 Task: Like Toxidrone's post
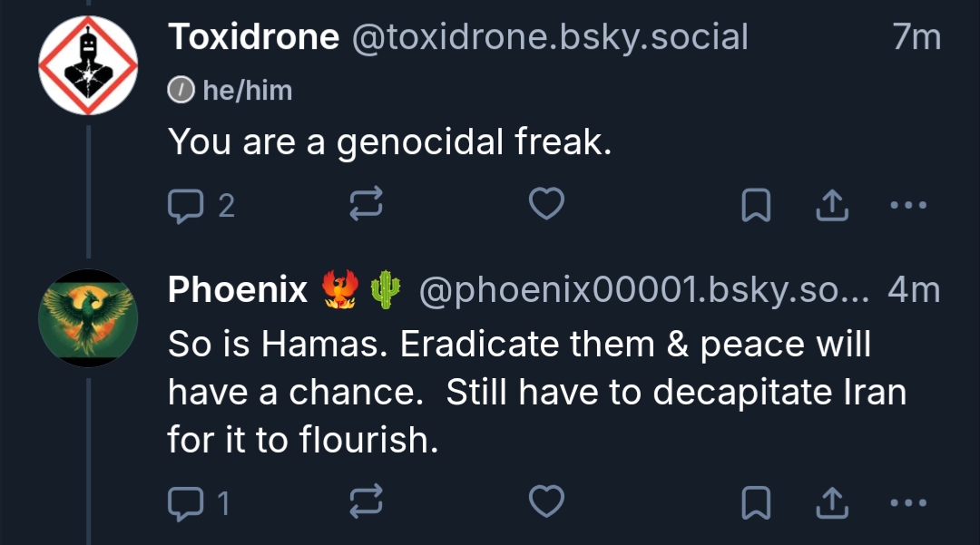click(x=546, y=206)
